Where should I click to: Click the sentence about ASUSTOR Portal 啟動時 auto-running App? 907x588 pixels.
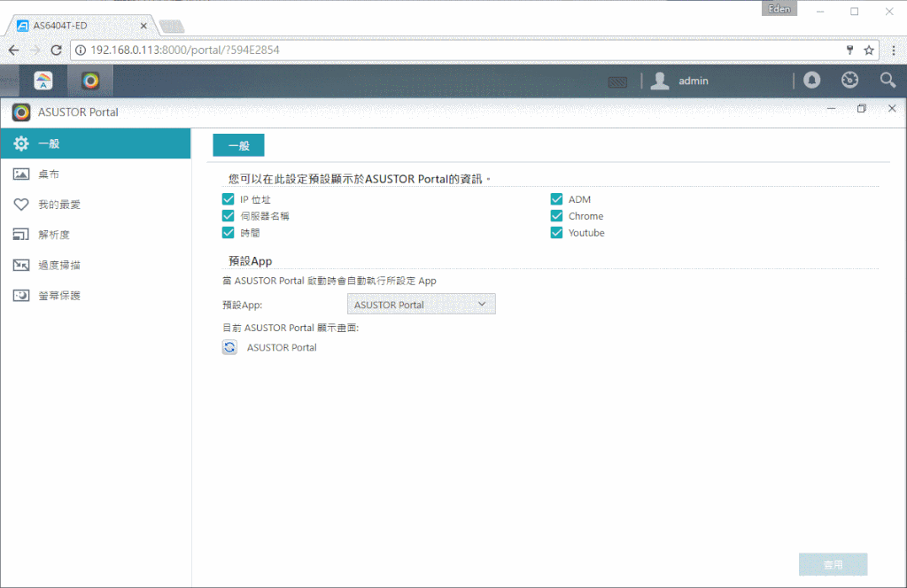329,281
